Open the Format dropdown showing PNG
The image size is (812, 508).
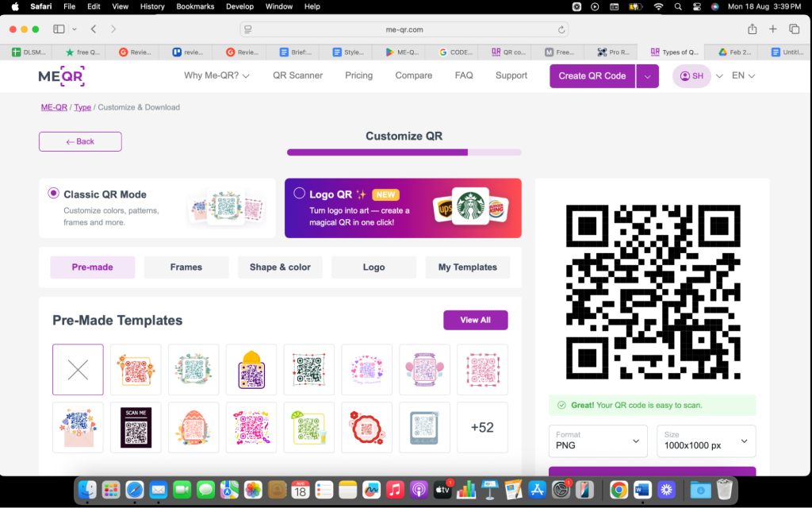click(x=597, y=441)
